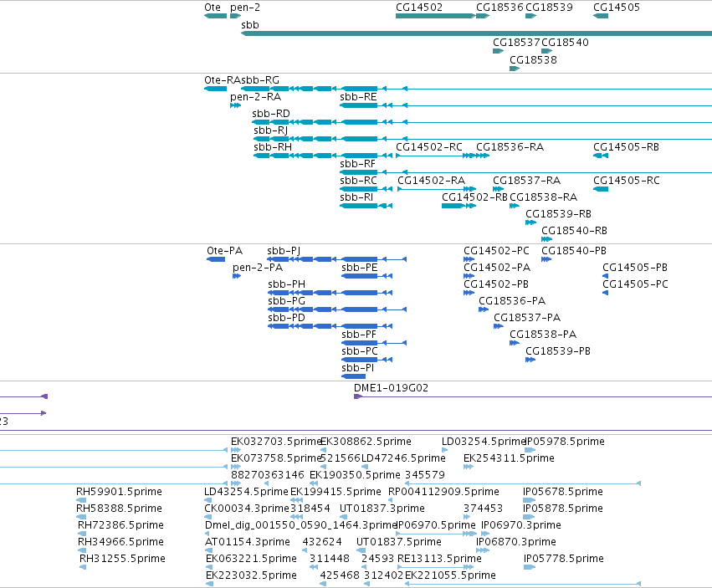This screenshot has width=712, height=588.
Task: Select the sbb-PH protein feature
Action: 330,293
